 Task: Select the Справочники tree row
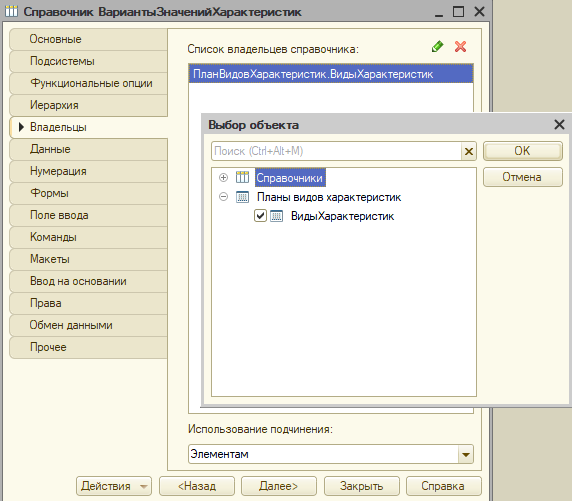point(290,178)
